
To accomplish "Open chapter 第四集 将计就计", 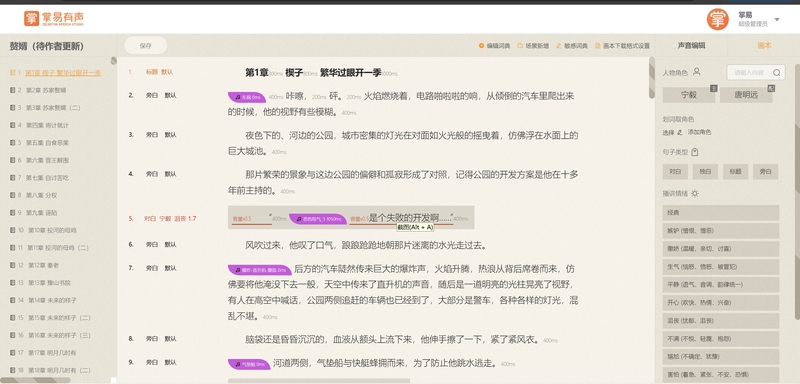I will coord(47,125).
